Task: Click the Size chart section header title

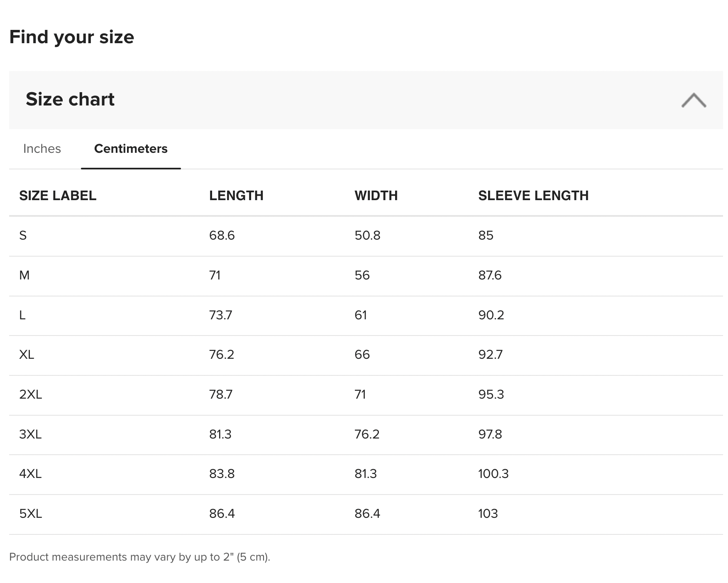Action: click(70, 99)
